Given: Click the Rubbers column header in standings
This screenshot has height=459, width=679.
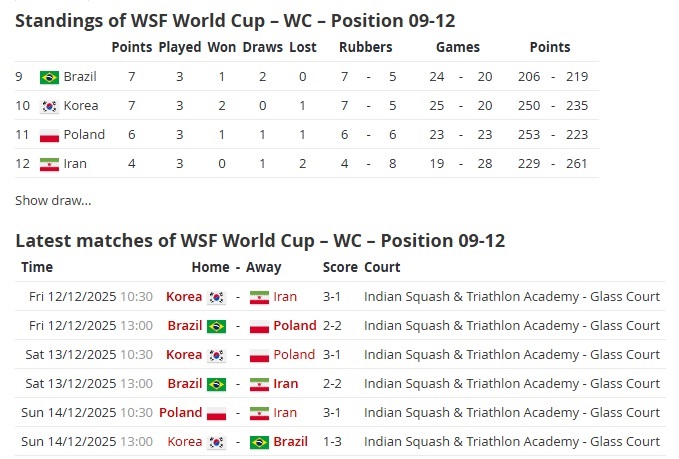Looking at the screenshot, I should 365,47.
